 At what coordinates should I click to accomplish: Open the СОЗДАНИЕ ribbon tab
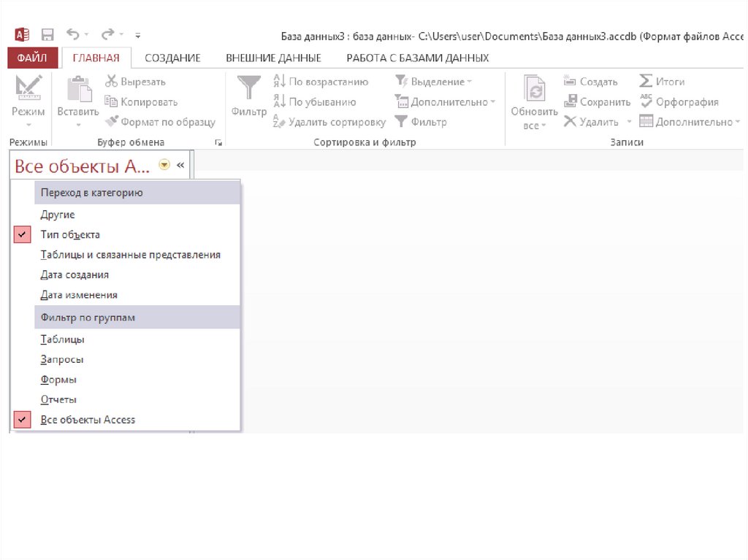(x=172, y=58)
